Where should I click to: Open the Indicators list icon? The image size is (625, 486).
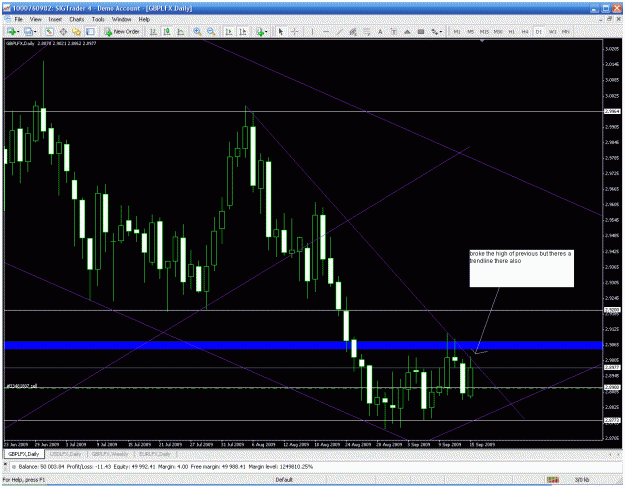click(x=260, y=31)
